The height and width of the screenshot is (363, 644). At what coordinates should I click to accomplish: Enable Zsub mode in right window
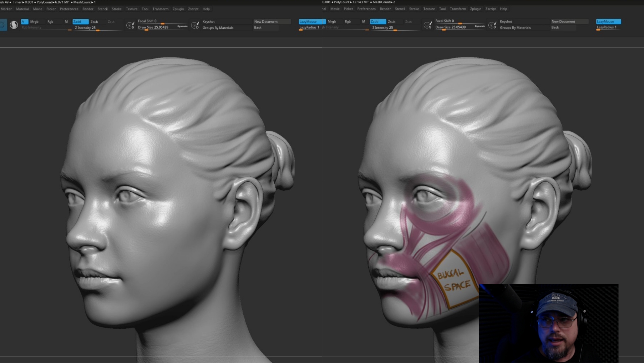click(392, 21)
